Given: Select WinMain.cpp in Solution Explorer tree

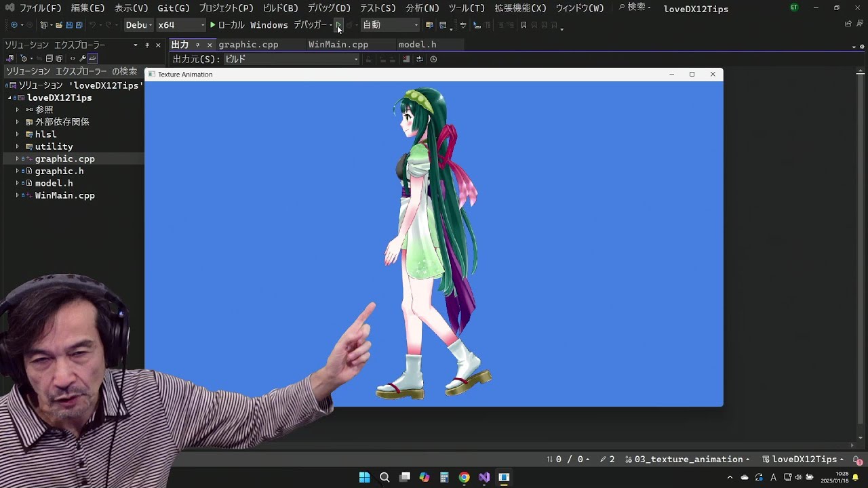Looking at the screenshot, I should tap(64, 195).
